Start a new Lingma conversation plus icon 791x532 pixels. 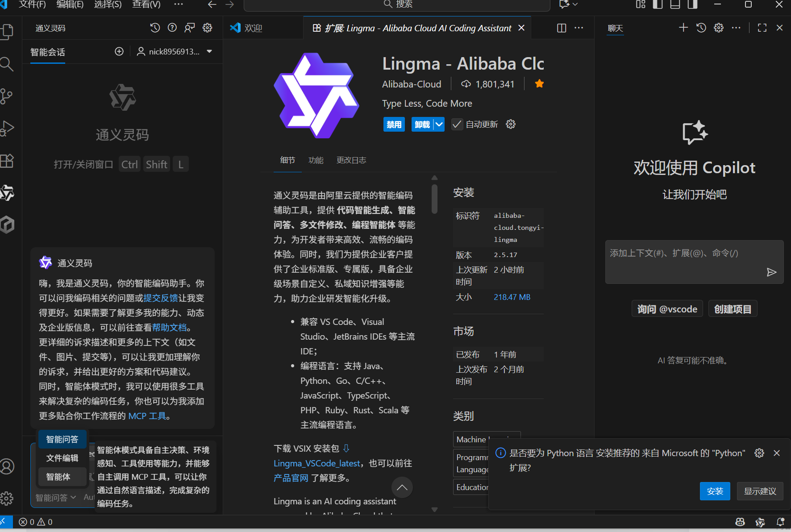119,51
